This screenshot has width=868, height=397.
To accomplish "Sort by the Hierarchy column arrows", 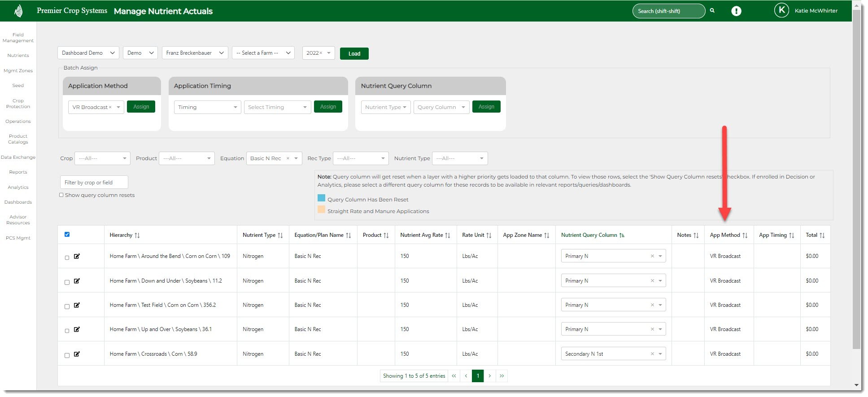I will coord(137,236).
